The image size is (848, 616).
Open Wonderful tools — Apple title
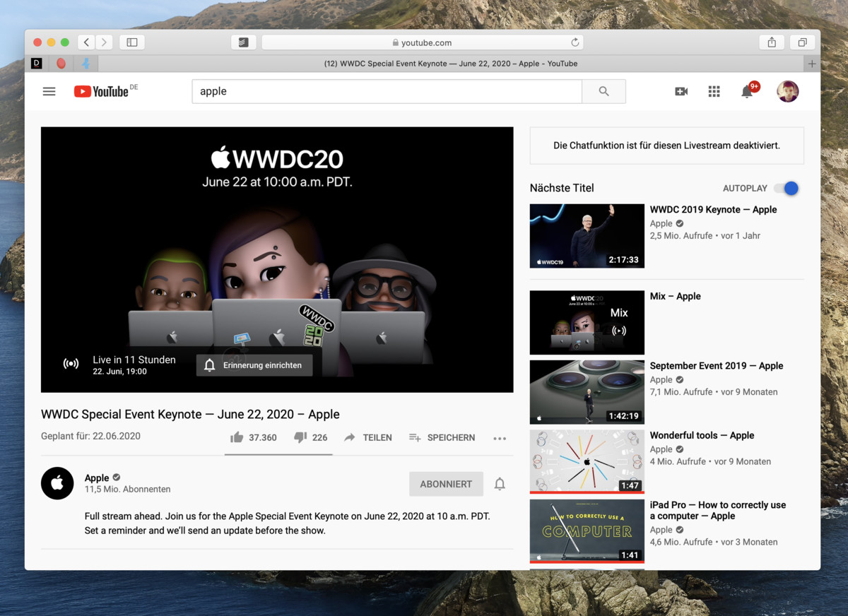pyautogui.click(x=702, y=435)
